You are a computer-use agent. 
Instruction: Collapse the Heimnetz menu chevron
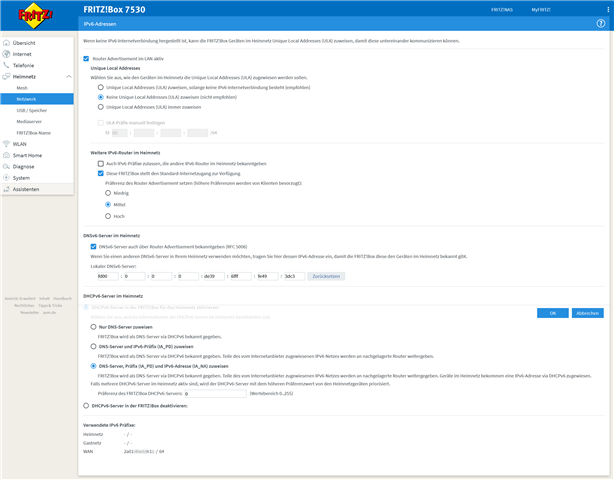point(69,76)
